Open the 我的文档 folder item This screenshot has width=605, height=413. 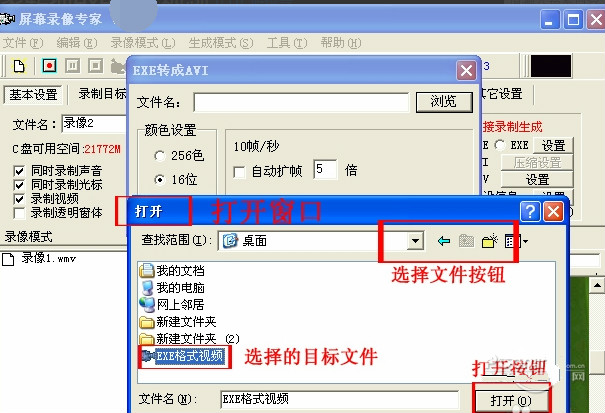(x=172, y=271)
